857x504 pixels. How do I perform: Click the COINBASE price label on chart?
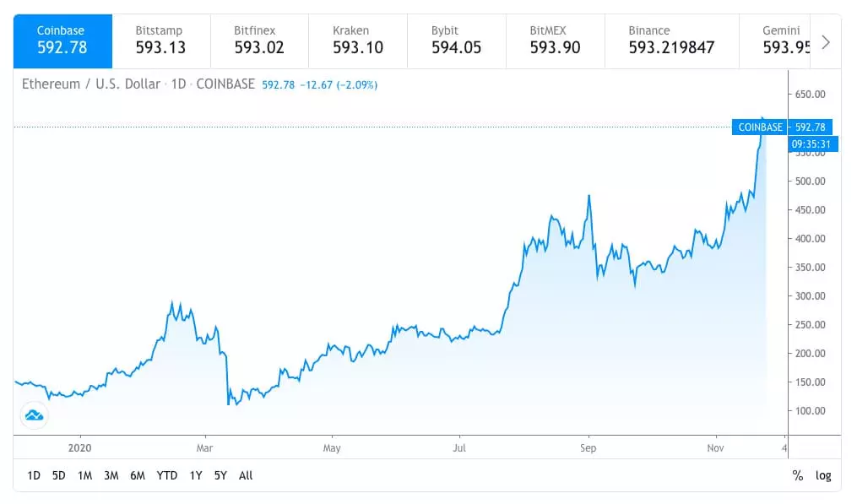pos(760,127)
